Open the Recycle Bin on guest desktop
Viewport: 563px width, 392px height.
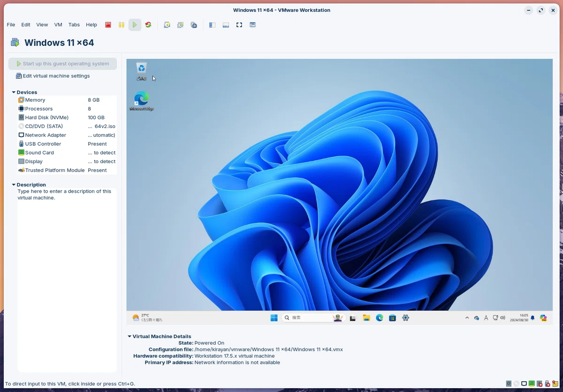[142, 71]
